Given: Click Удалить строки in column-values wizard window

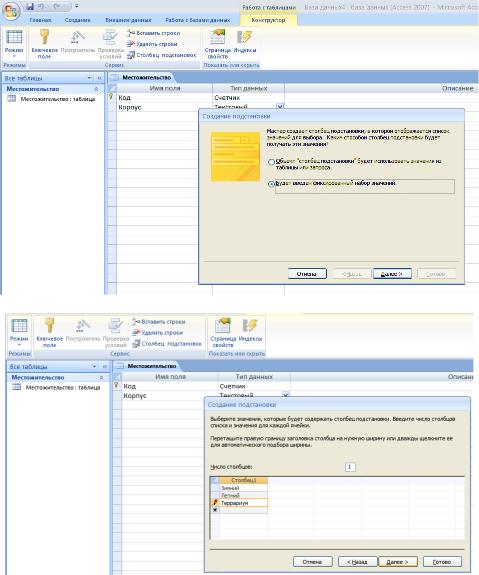Looking at the screenshot, I should coord(157,333).
